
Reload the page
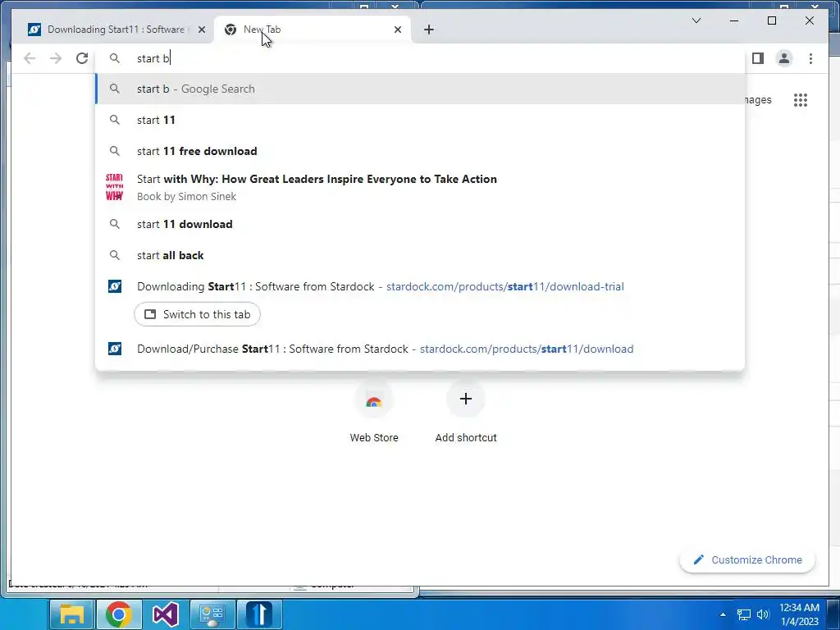point(82,58)
